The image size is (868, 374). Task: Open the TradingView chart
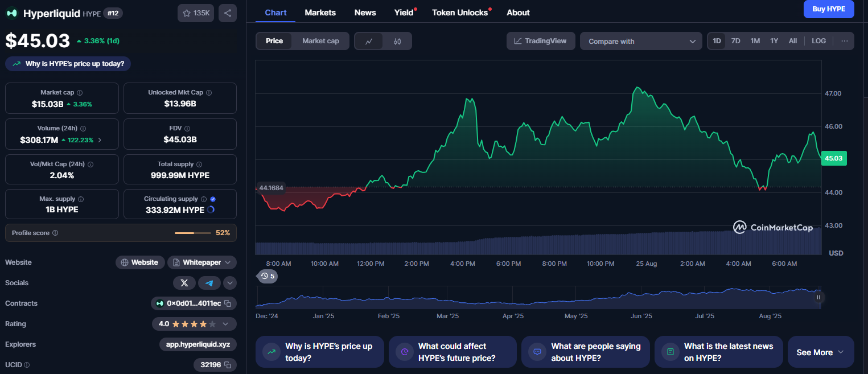pyautogui.click(x=541, y=41)
